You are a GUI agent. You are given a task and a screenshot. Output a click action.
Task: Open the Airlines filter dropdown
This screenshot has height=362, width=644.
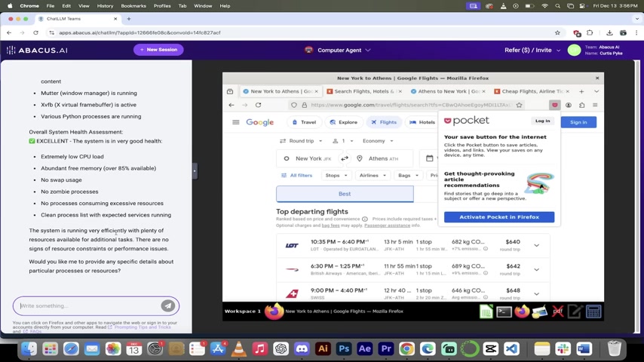[373, 176]
